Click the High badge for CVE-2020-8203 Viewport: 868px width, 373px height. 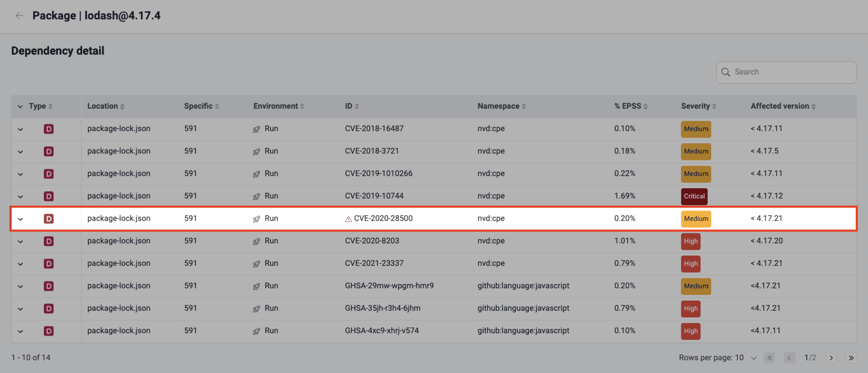pos(691,241)
